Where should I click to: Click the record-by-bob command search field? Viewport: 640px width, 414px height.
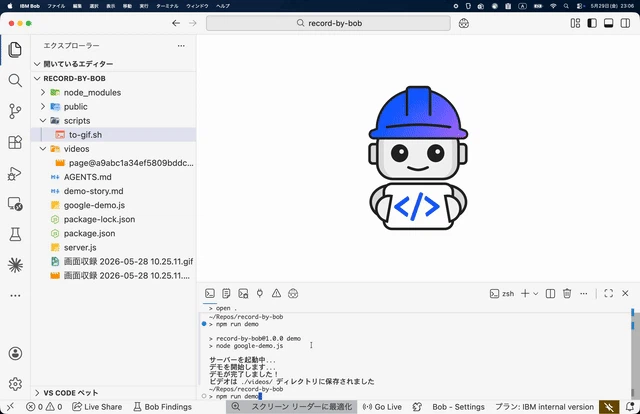point(328,23)
